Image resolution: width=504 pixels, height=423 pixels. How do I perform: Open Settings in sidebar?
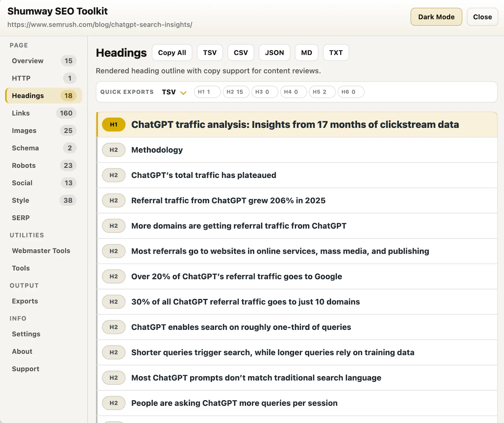point(44,334)
